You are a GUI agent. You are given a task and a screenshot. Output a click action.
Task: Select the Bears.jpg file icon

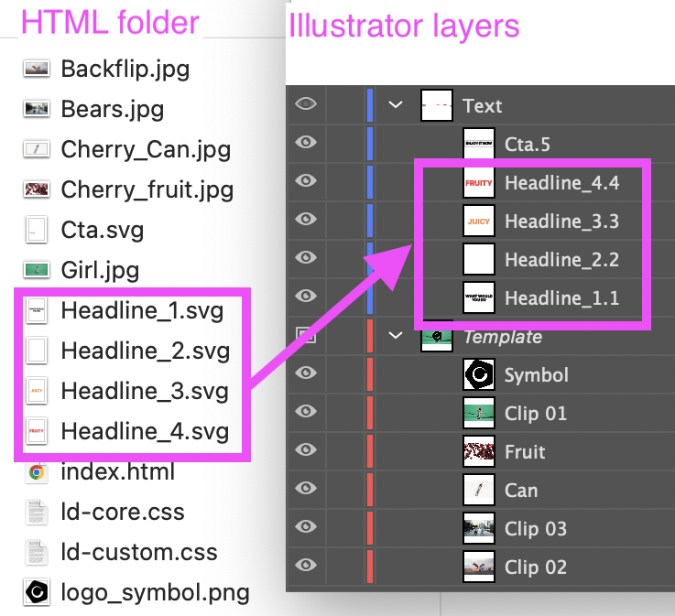coord(36,108)
